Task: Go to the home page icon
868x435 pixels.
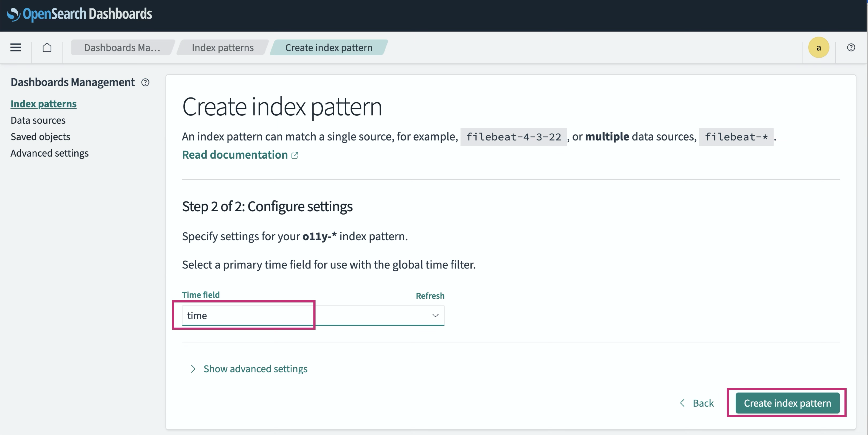Action: click(47, 48)
